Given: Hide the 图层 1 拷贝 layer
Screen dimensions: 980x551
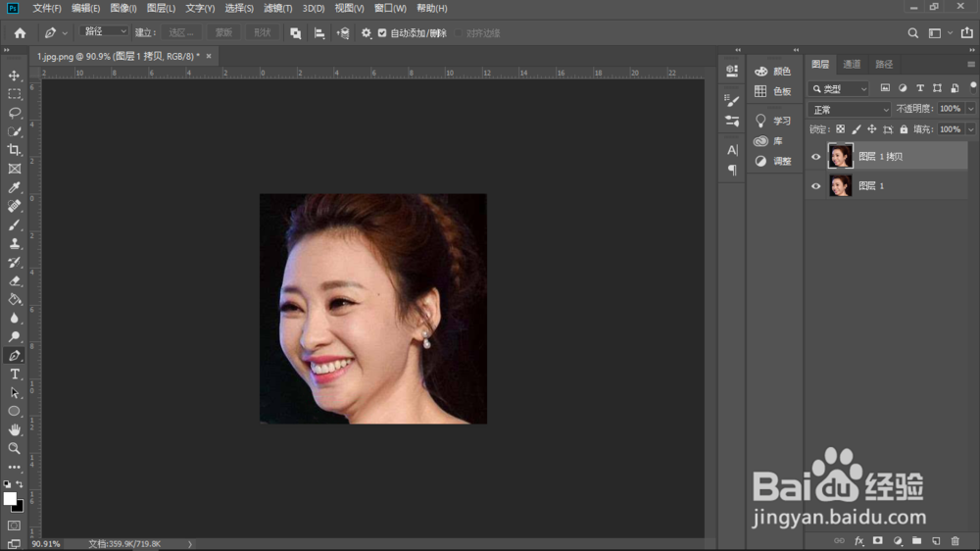Looking at the screenshot, I should click(x=815, y=156).
